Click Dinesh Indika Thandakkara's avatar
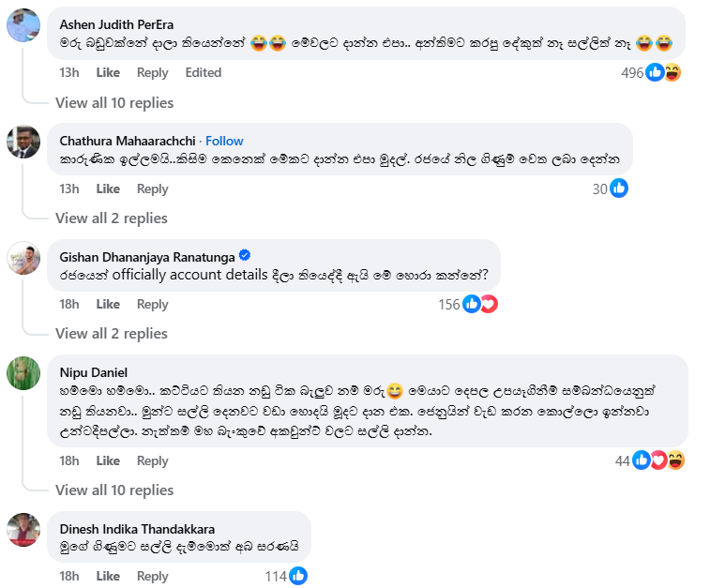This screenshot has height=588, width=710. coord(23,530)
